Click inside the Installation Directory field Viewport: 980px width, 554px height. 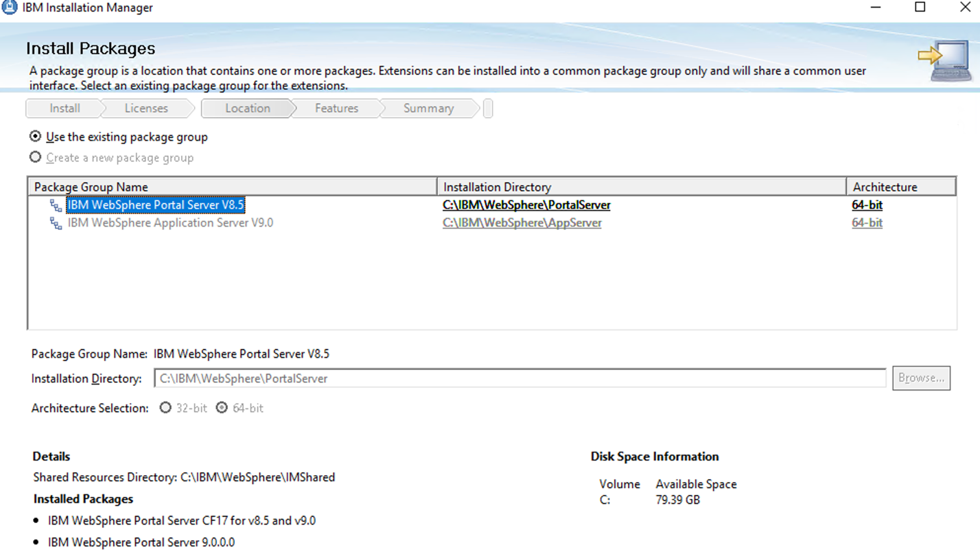point(520,378)
